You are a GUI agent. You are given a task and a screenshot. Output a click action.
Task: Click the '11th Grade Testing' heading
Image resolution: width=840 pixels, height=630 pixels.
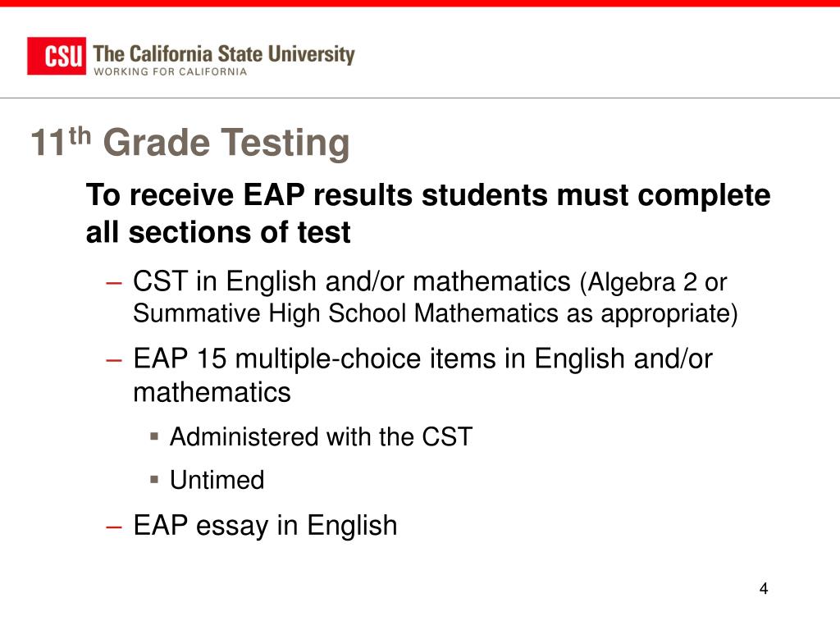pyautogui.click(x=190, y=143)
